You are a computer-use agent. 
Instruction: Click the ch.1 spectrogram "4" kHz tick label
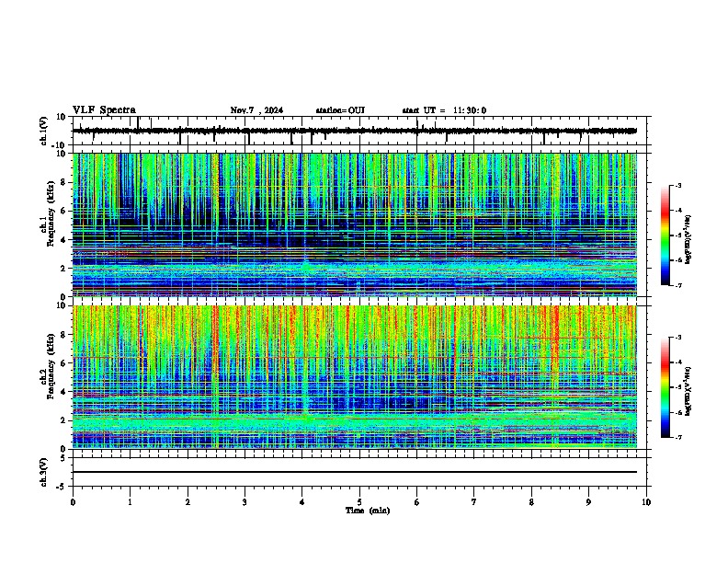click(64, 240)
